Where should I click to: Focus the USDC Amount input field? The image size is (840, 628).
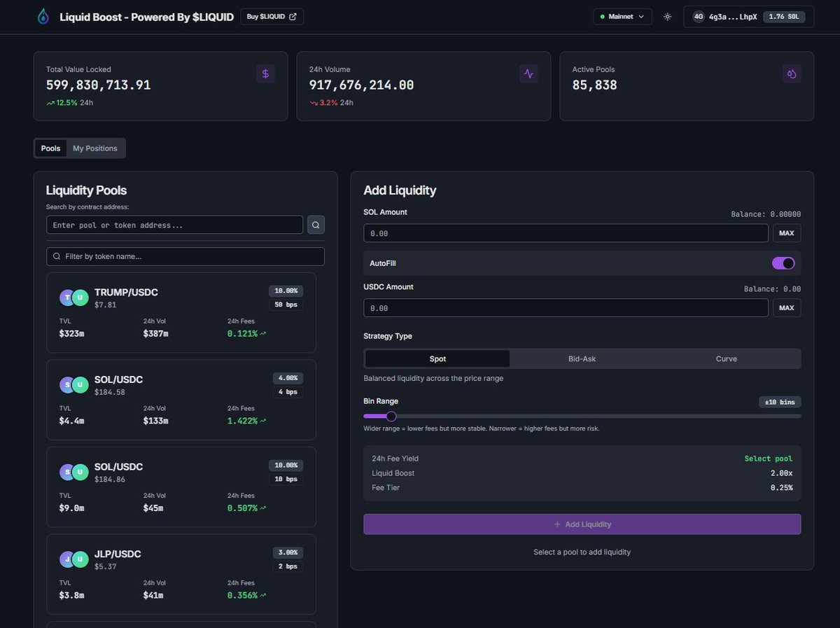click(566, 308)
